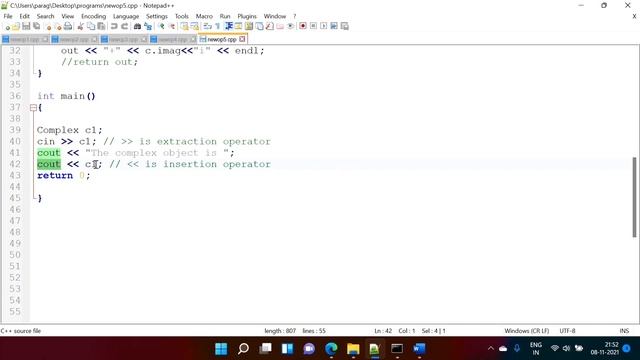Open the Windows Start menu
The width and height of the screenshot is (640, 360).
pos(221,349)
